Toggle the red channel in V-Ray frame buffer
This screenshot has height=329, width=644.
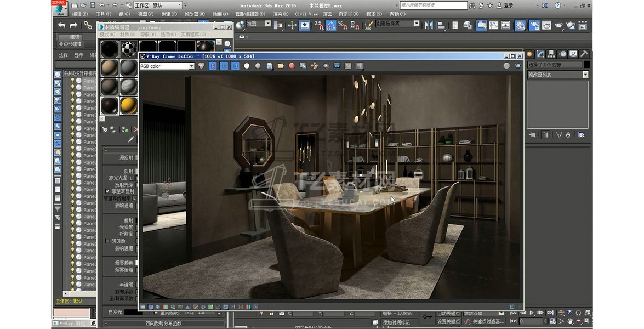213,66
